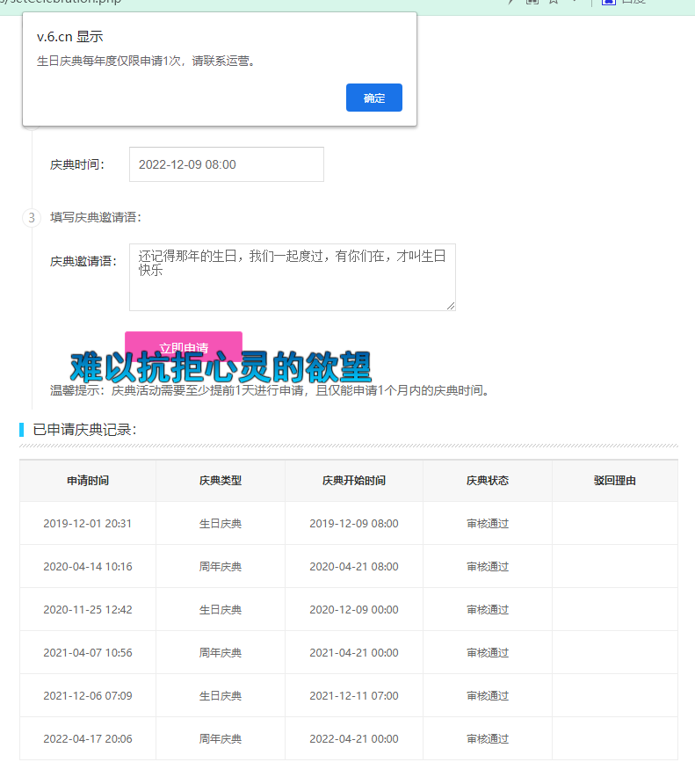Click 生日庆典 in the 2021-12-06 row
Viewport: 695px width, 784px height.
click(221, 695)
